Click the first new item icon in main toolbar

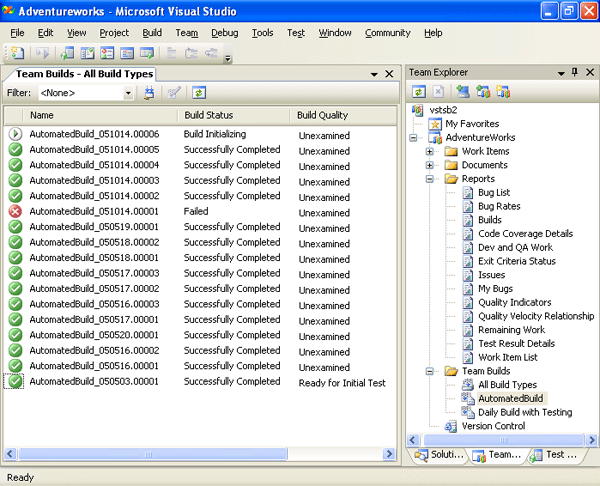(17, 53)
